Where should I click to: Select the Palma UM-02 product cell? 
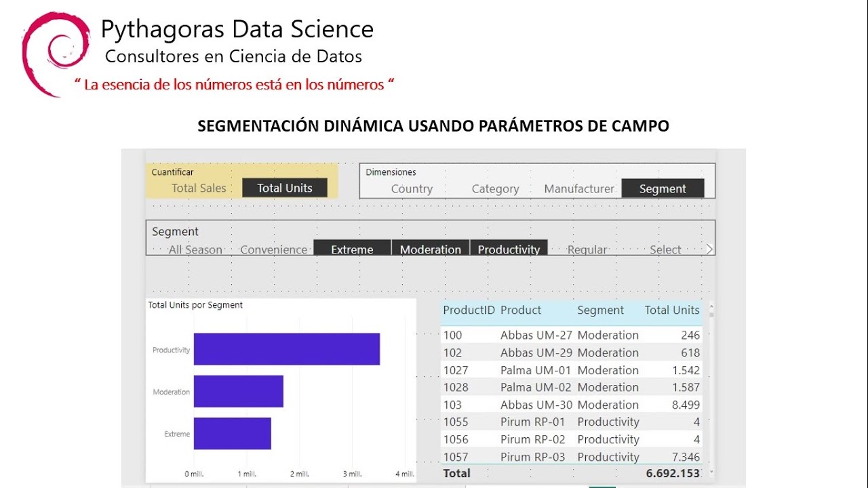tap(536, 387)
